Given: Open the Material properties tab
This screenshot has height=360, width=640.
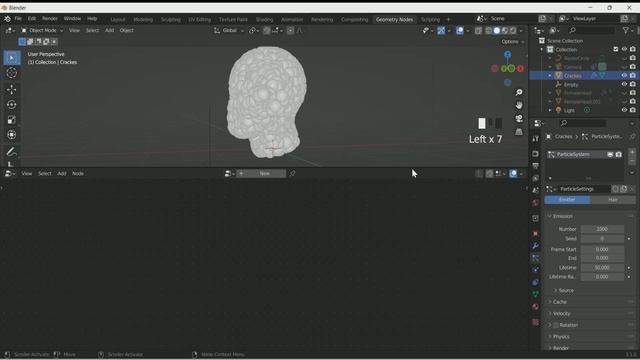Looking at the screenshot, I should tap(536, 307).
